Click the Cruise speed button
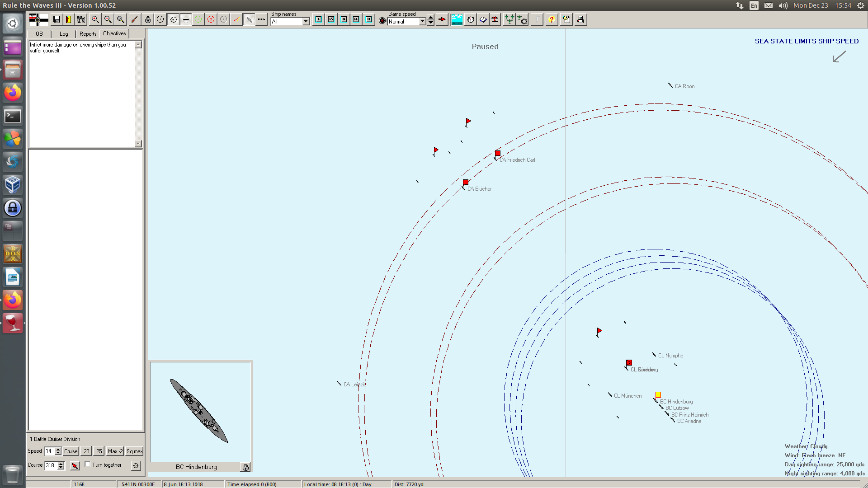This screenshot has width=868, height=488. (x=71, y=451)
